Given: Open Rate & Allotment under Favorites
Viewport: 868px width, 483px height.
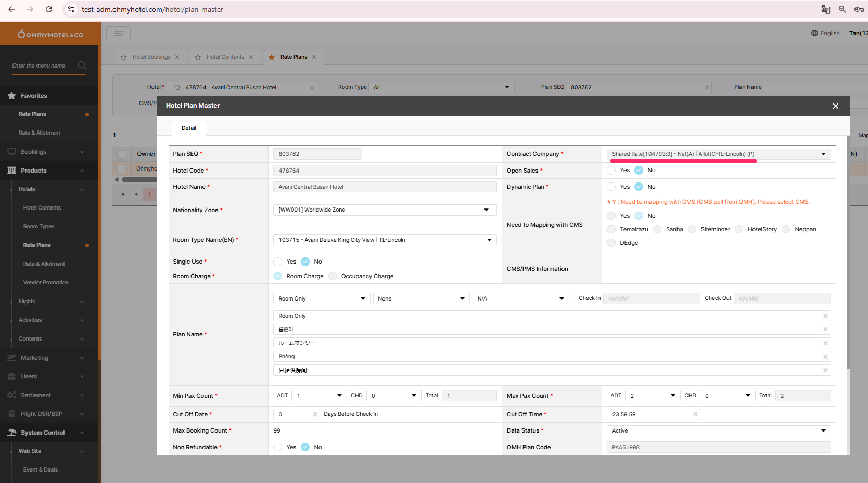Looking at the screenshot, I should tap(40, 133).
